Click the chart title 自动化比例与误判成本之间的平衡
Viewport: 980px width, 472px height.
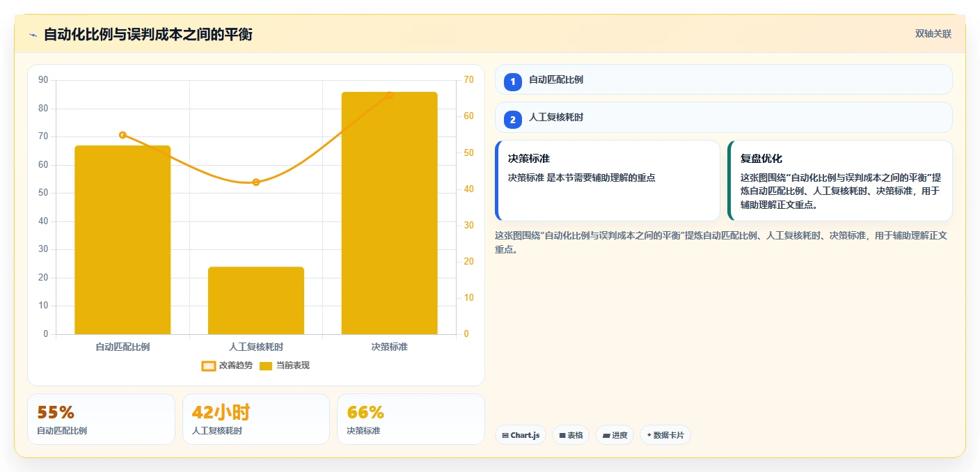pyautogui.click(x=148, y=34)
